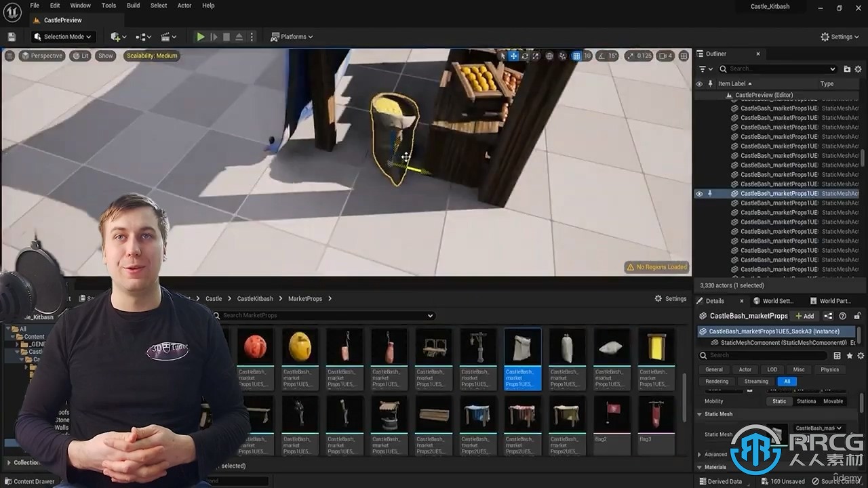
Task: Select the Physics filter in Details
Action: [829, 369]
